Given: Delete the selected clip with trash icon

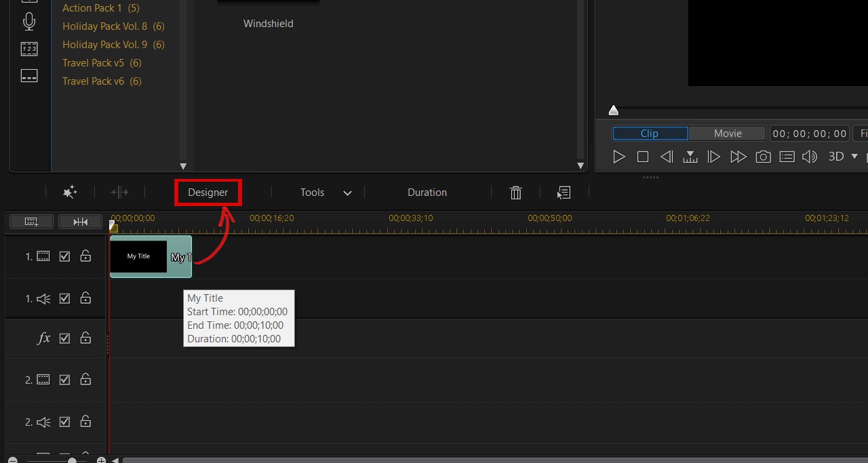Looking at the screenshot, I should tap(515, 193).
